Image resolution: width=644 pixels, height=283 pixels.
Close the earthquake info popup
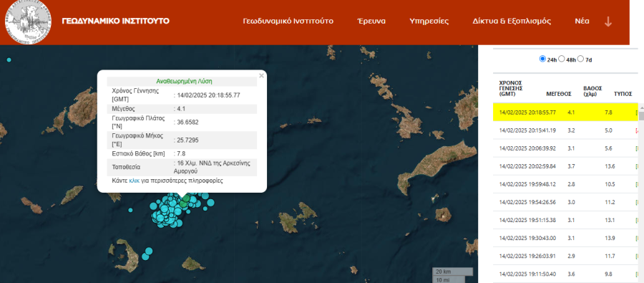[261, 76]
